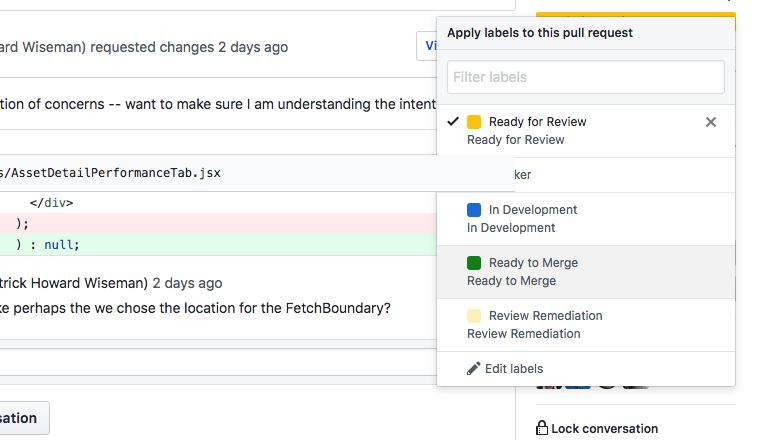Click the review comment about concerns and intent
The width and height of the screenshot is (773, 440).
[x=218, y=104]
